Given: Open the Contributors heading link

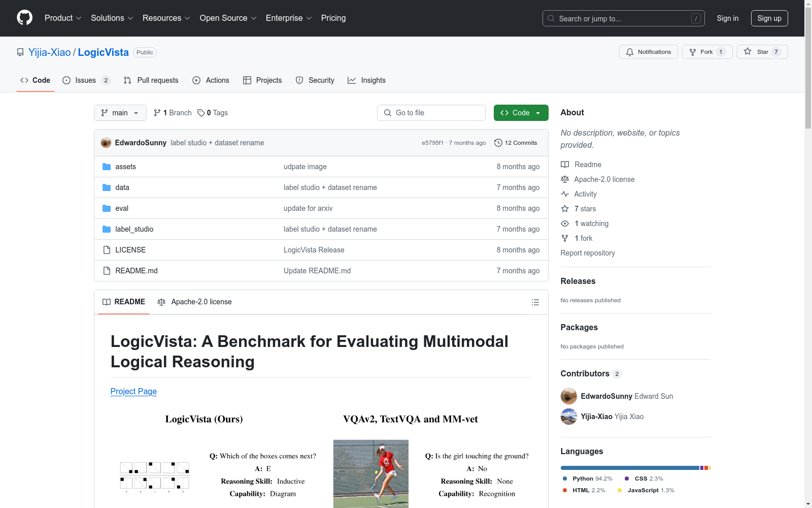Looking at the screenshot, I should 591,373.
